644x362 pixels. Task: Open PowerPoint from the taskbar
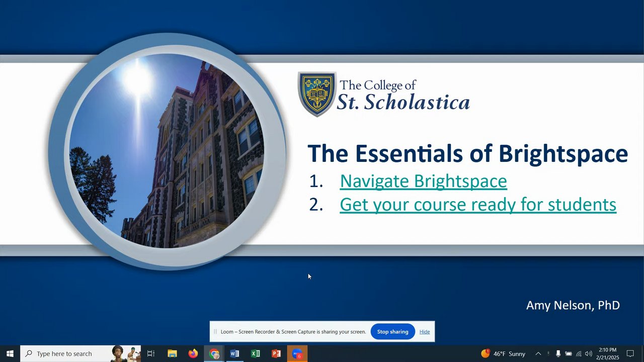pyautogui.click(x=276, y=353)
